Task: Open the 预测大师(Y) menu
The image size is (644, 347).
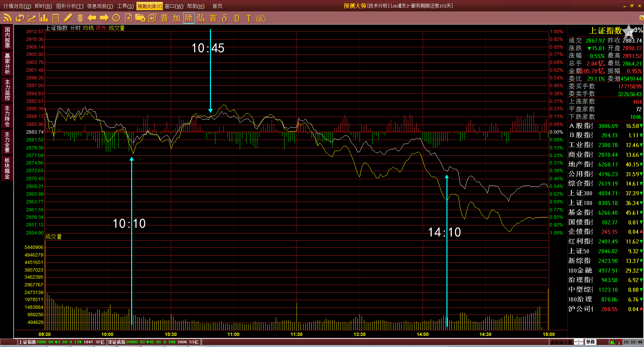Action: pyautogui.click(x=150, y=6)
